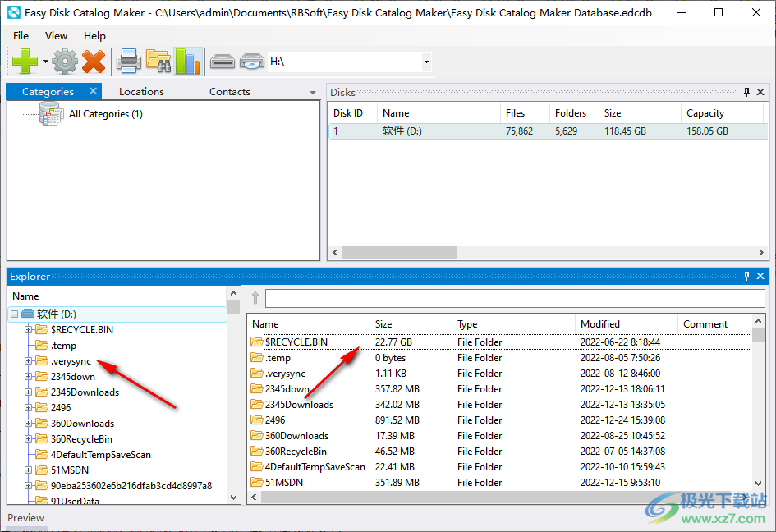776x532 pixels.
Task: Click the hard disk drive icon
Action: click(x=223, y=62)
